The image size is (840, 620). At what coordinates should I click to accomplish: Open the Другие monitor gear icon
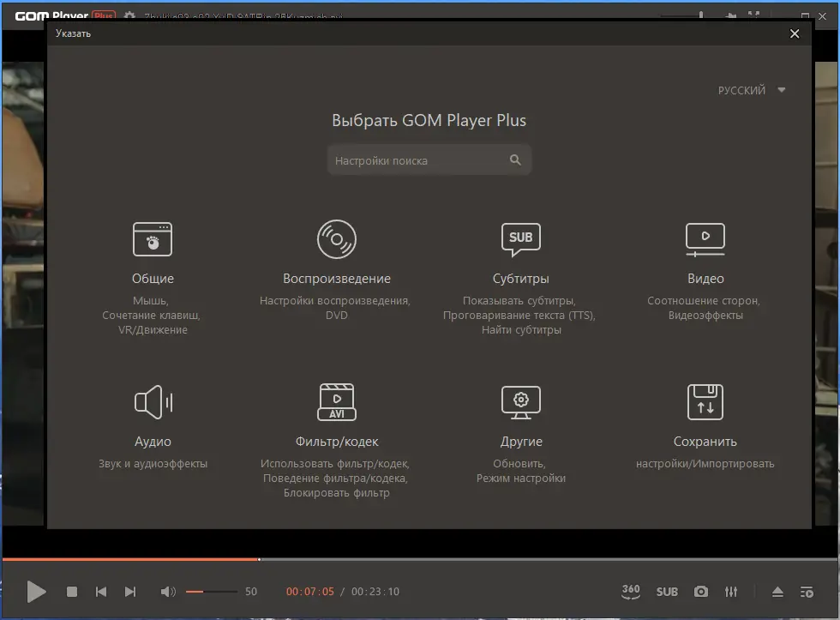click(x=521, y=402)
